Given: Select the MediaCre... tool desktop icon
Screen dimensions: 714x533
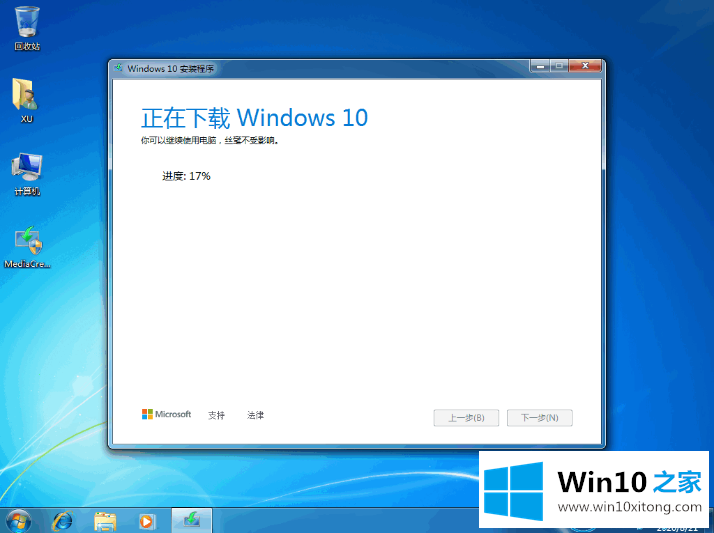Looking at the screenshot, I should click(x=27, y=246).
